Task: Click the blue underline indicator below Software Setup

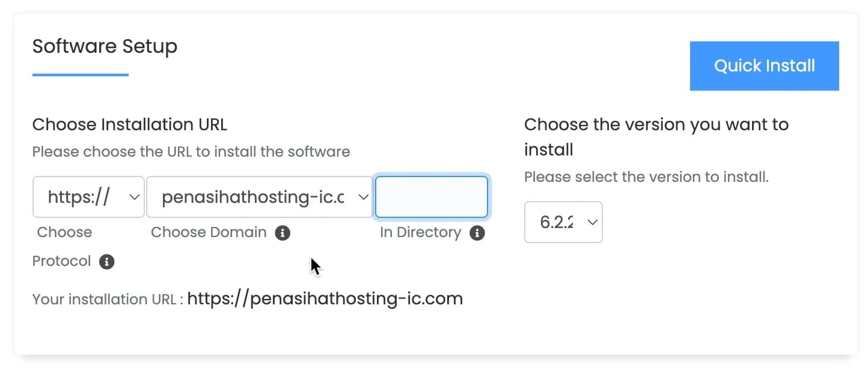Action: pyautogui.click(x=80, y=74)
